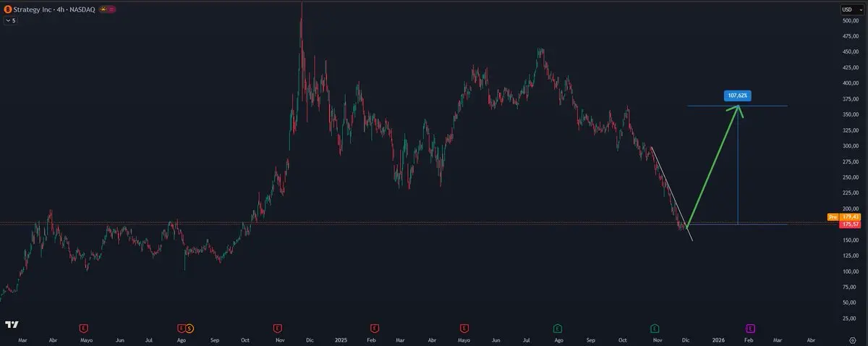This screenshot has width=868, height=346.
Task: Open the red earnings marker at Mayo 2024
Action: [82, 328]
